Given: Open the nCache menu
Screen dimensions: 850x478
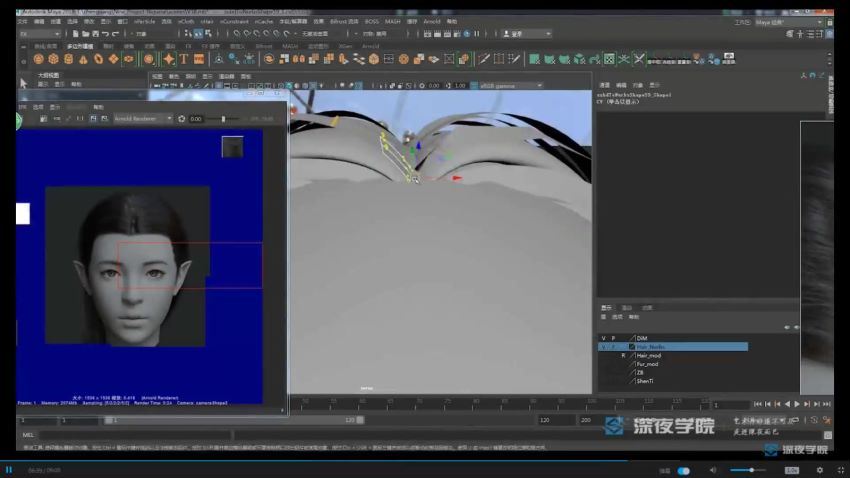Looking at the screenshot, I should click(x=264, y=22).
